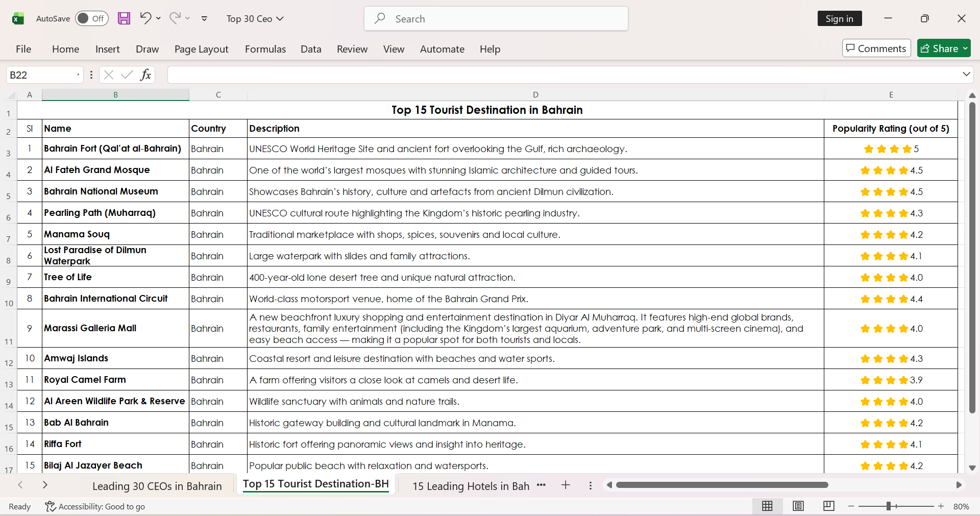The width and height of the screenshot is (980, 516).
Task: Open the Accessibility: Good to go checker
Action: pyautogui.click(x=95, y=506)
